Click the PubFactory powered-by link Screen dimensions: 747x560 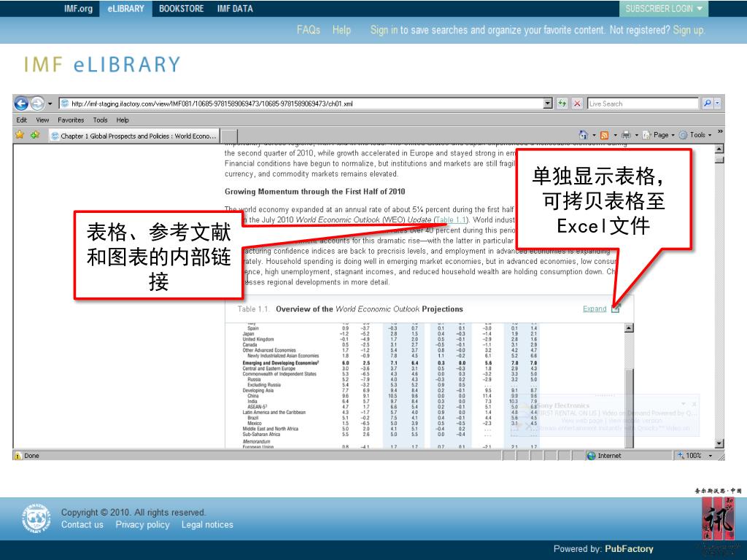point(629,549)
